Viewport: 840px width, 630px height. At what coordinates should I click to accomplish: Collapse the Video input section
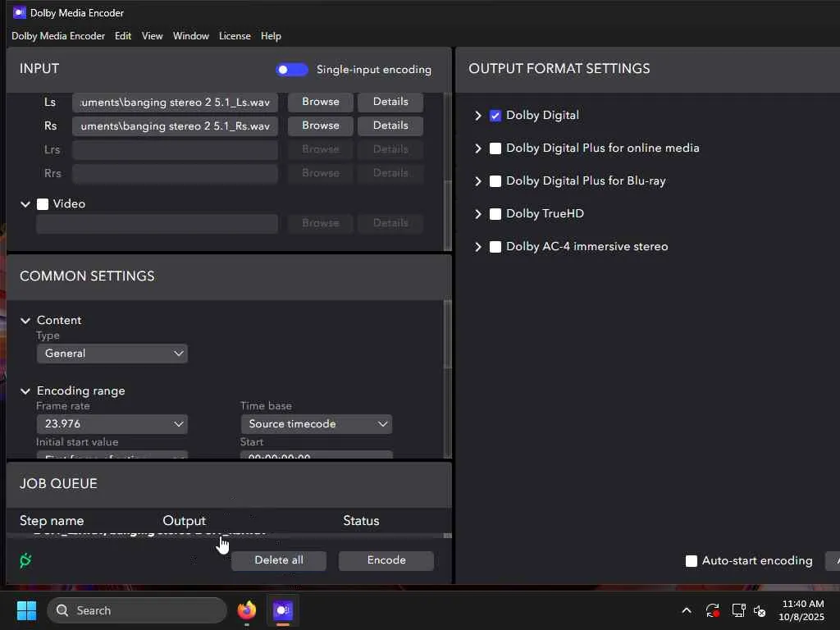25,204
